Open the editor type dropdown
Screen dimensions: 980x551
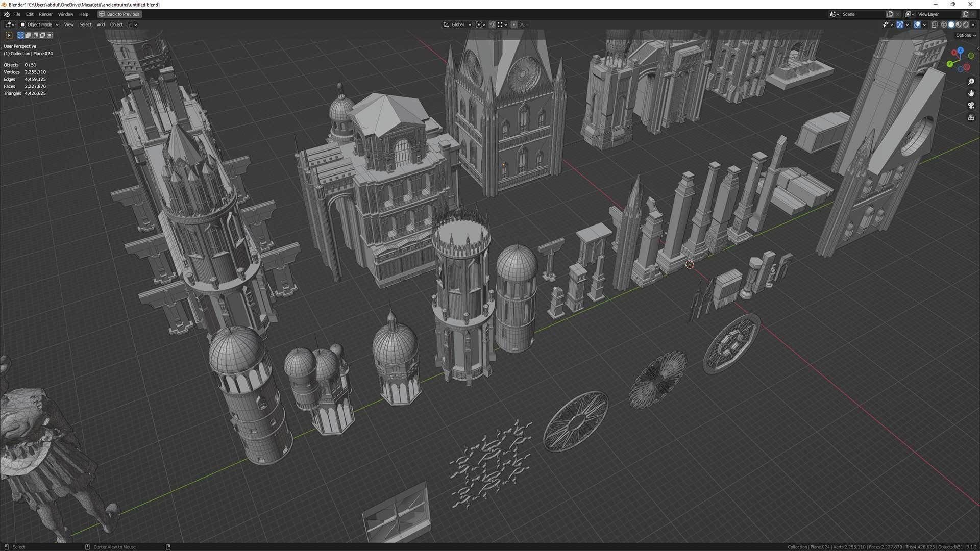[x=10, y=24]
